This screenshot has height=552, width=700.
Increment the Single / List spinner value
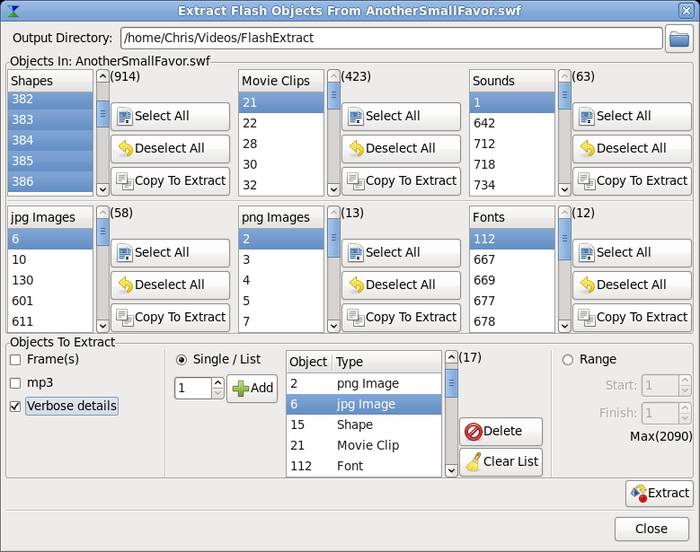(x=217, y=383)
